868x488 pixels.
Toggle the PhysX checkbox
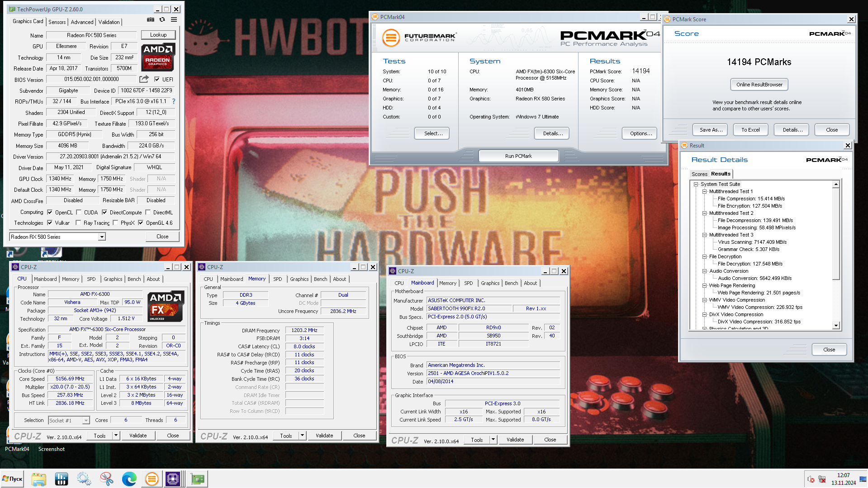pos(115,223)
